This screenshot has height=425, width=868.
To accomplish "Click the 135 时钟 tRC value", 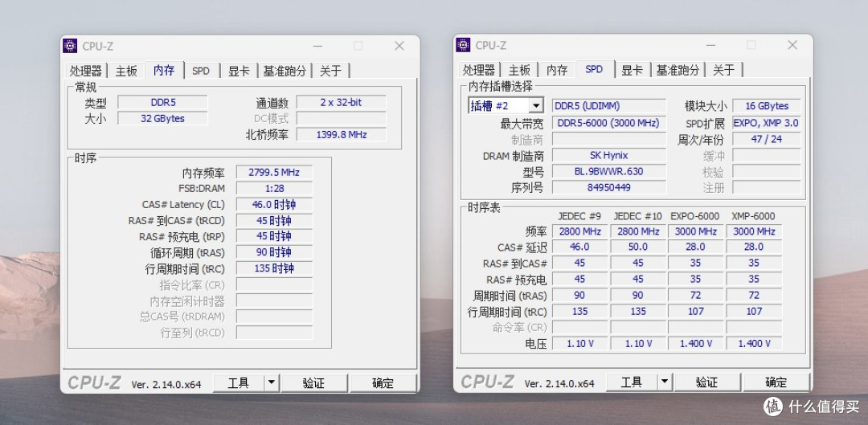I will (274, 268).
